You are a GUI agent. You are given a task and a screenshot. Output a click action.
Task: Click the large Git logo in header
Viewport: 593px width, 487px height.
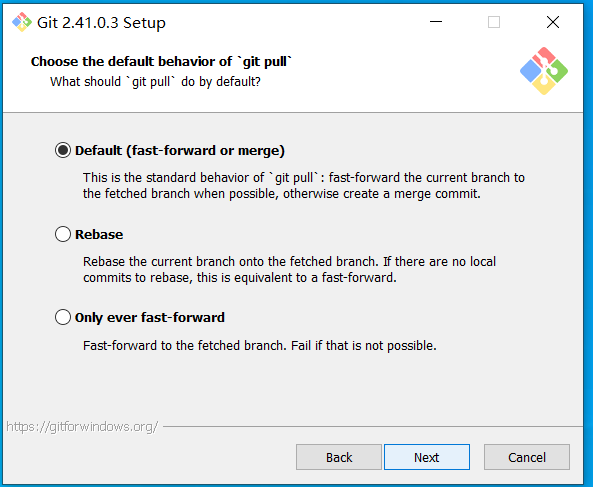tap(544, 71)
